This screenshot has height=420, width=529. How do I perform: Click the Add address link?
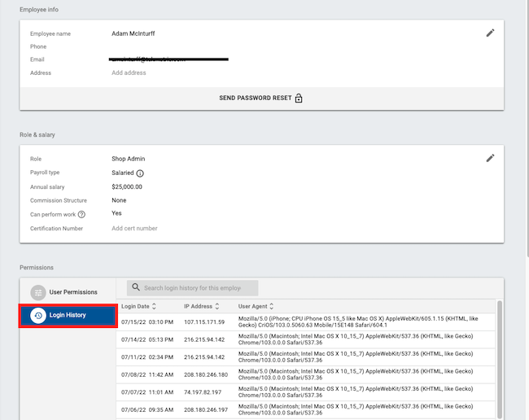click(129, 73)
